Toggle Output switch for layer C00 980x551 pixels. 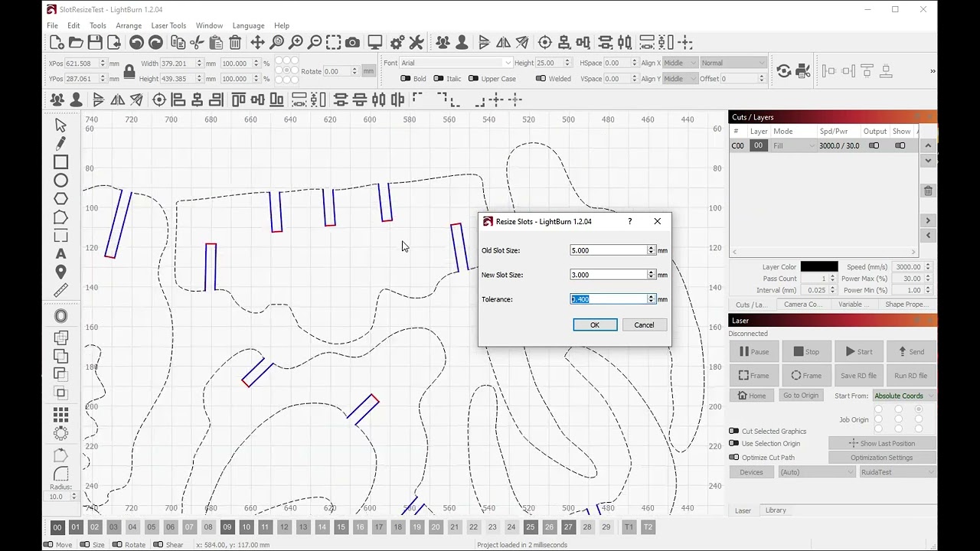click(874, 145)
